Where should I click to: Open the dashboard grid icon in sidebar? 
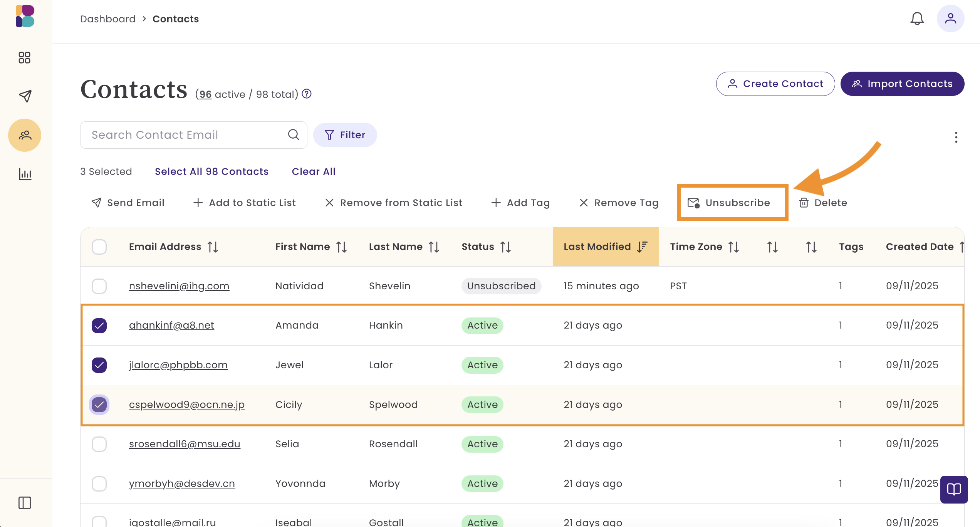(x=25, y=58)
